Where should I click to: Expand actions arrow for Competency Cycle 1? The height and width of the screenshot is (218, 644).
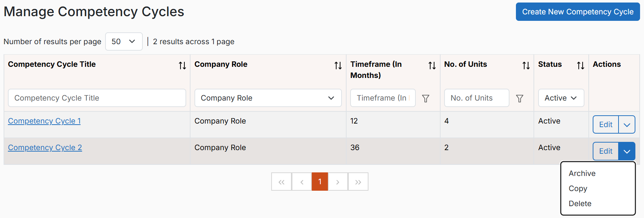627,125
